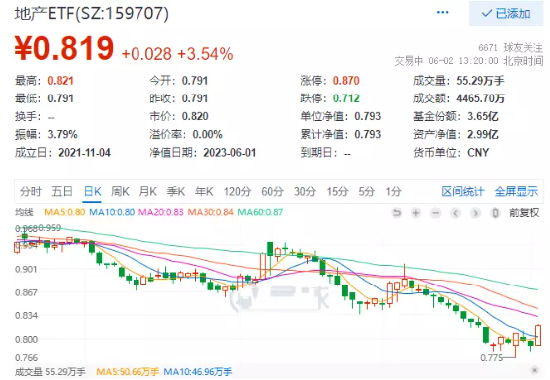This screenshot has width=550, height=380.
Task: Click the 成交量 value 55.29万手 in stats
Action: (x=480, y=81)
